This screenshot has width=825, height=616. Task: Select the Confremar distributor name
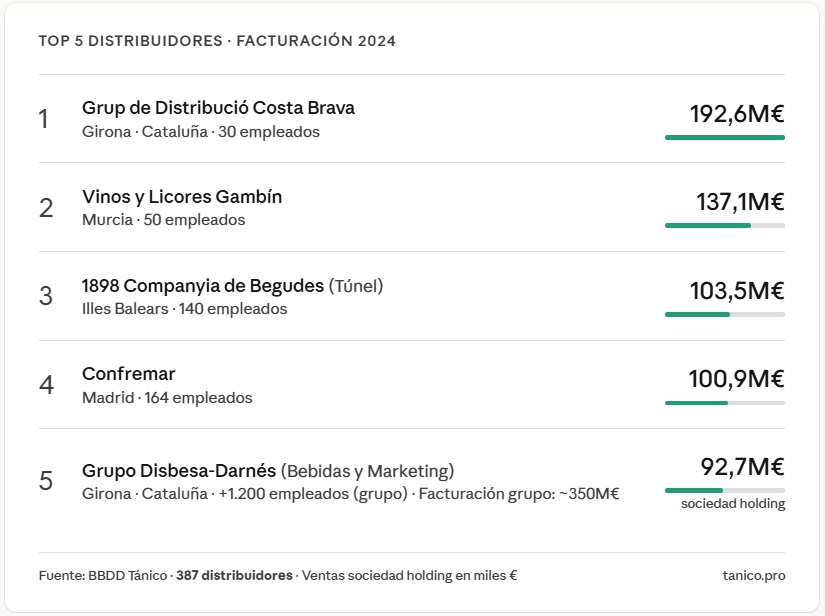128,374
